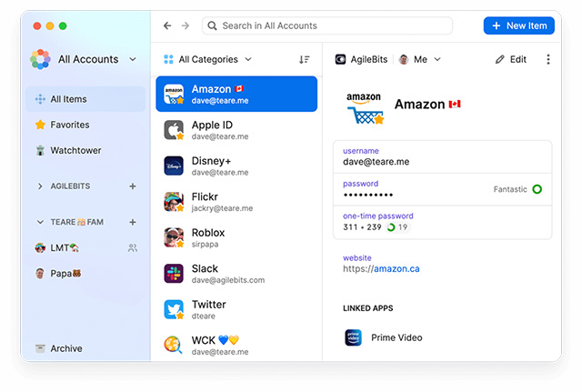Collapse the TEARE FAM section
The width and height of the screenshot is (582, 392).
point(40,222)
